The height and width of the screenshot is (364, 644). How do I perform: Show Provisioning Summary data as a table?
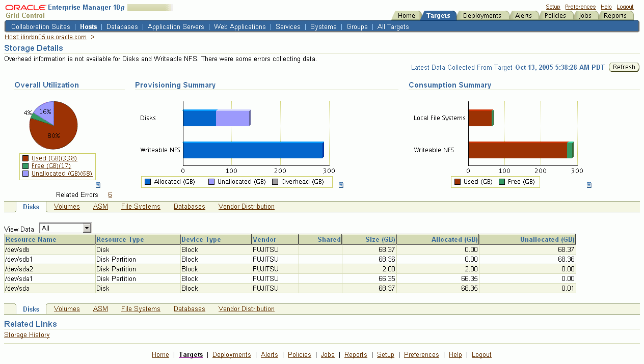(340, 185)
